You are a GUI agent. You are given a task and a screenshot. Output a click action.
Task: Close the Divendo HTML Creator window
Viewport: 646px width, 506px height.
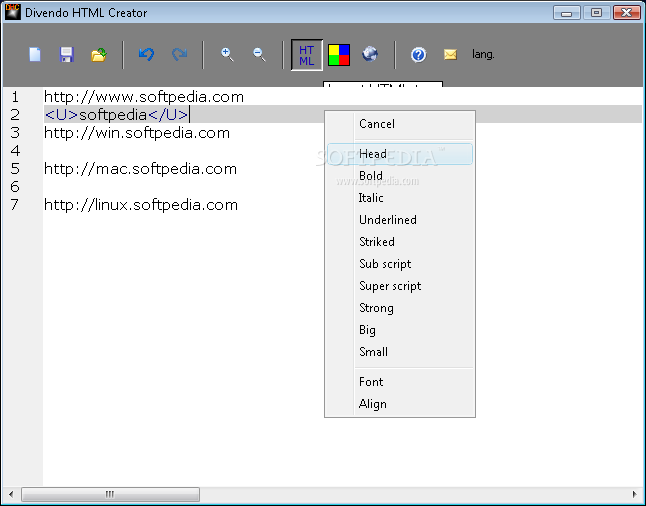(x=627, y=13)
